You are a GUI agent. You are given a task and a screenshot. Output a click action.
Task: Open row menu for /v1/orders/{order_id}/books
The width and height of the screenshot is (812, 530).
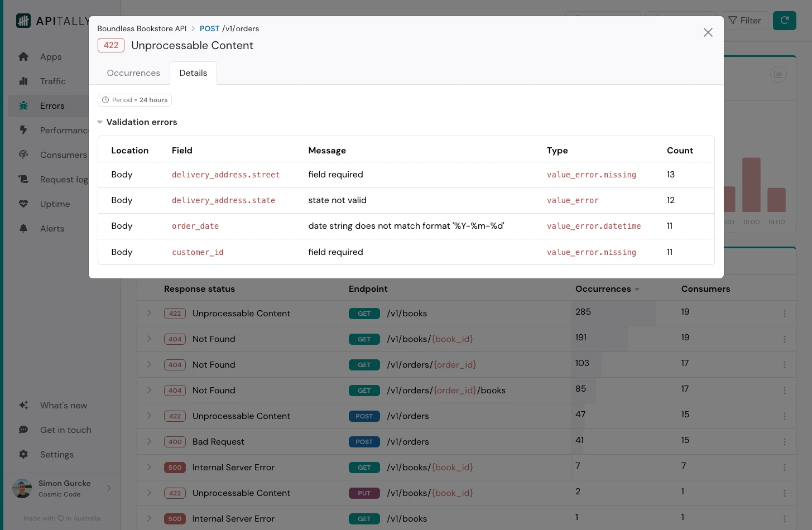785,391
